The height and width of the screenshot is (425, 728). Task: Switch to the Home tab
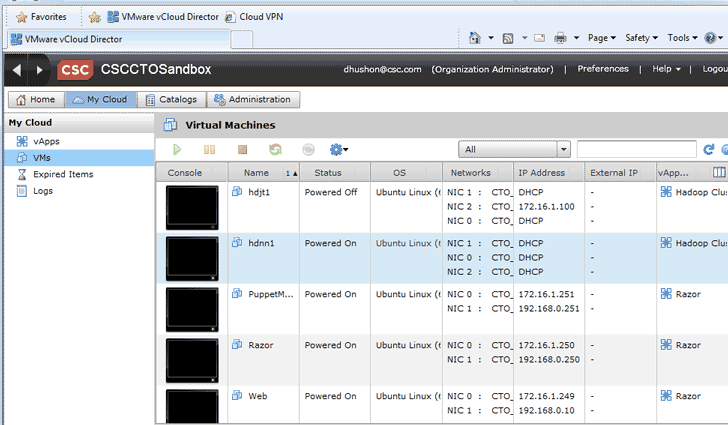pyautogui.click(x=36, y=99)
